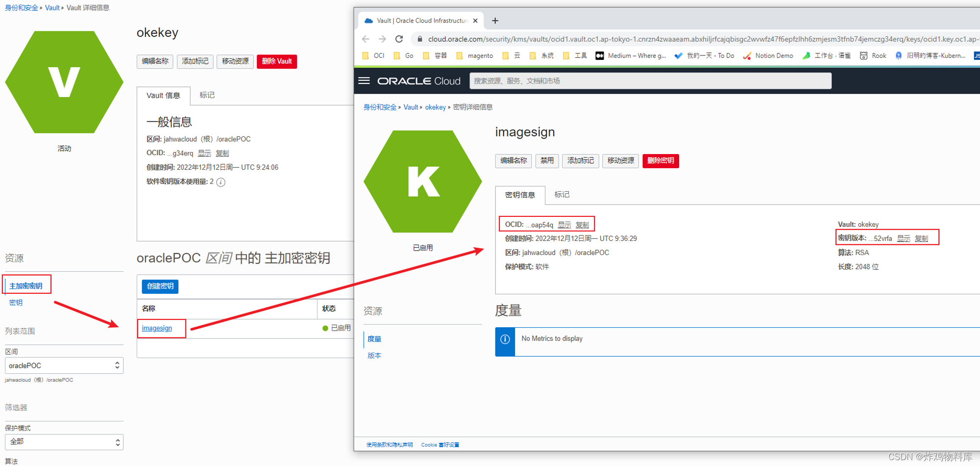
Task: Reload the page with the refresh icon
Action: pyautogui.click(x=399, y=39)
